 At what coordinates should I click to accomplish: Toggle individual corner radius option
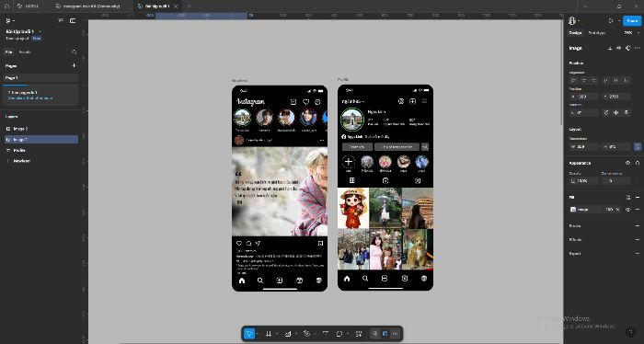point(638,180)
